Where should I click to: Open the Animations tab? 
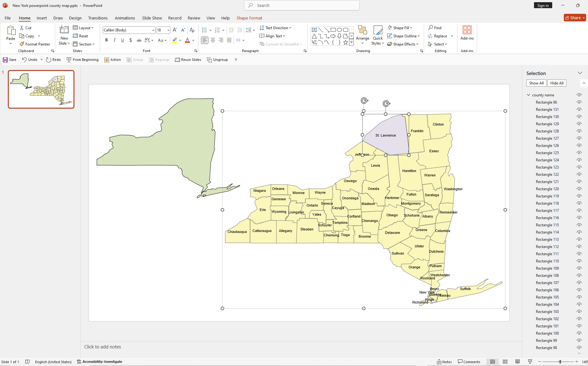tap(125, 18)
